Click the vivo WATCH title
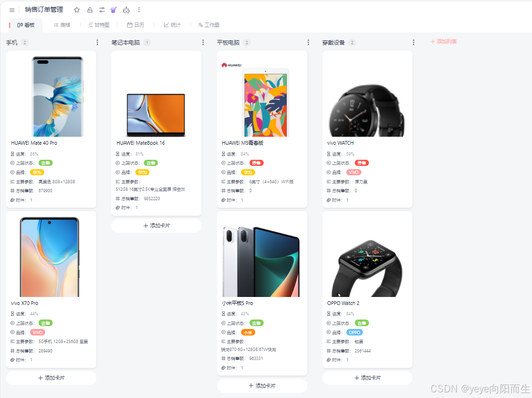Image resolution: width=532 pixels, height=398 pixels. tap(340, 143)
